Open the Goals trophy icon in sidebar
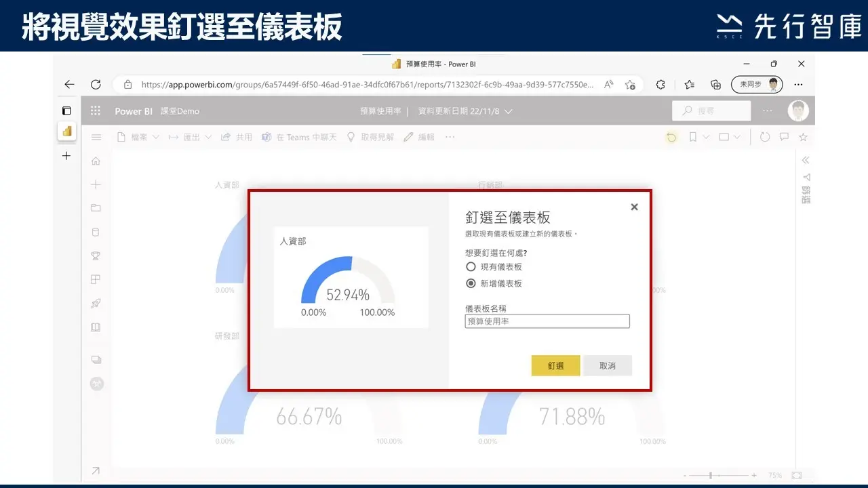Screen dimensions: 868x488 pos(96,256)
